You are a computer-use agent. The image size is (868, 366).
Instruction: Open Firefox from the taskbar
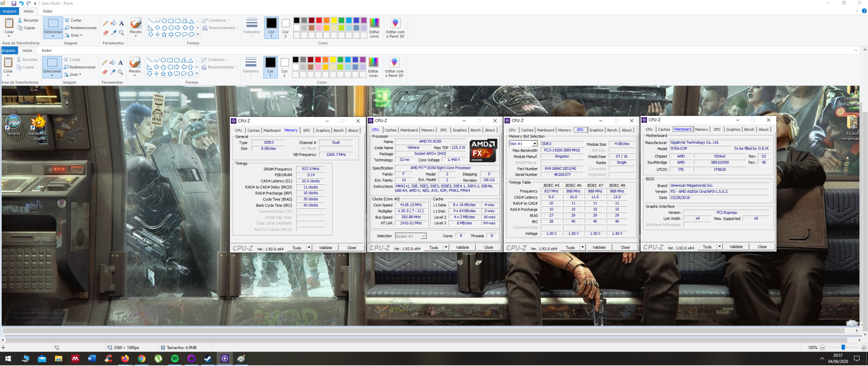[x=125, y=359]
